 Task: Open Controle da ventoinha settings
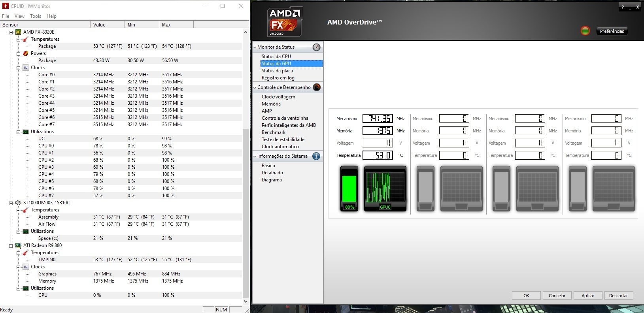tap(285, 118)
